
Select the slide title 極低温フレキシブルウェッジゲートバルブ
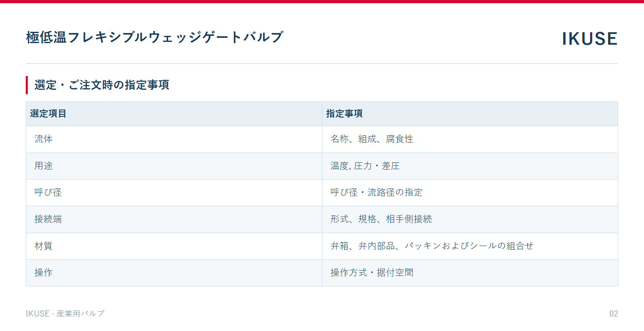point(155,37)
